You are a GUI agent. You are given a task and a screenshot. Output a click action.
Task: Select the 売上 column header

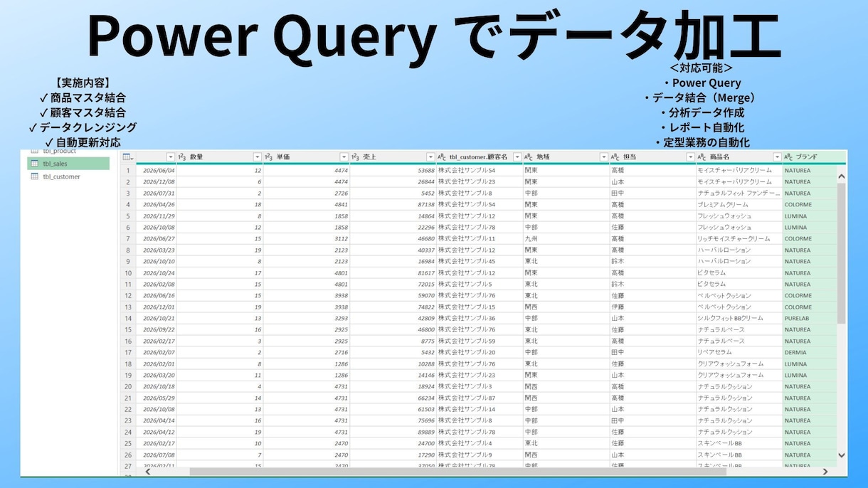[393, 157]
